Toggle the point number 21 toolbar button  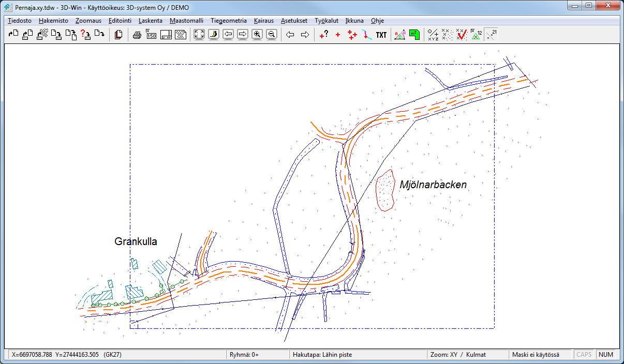[492, 35]
